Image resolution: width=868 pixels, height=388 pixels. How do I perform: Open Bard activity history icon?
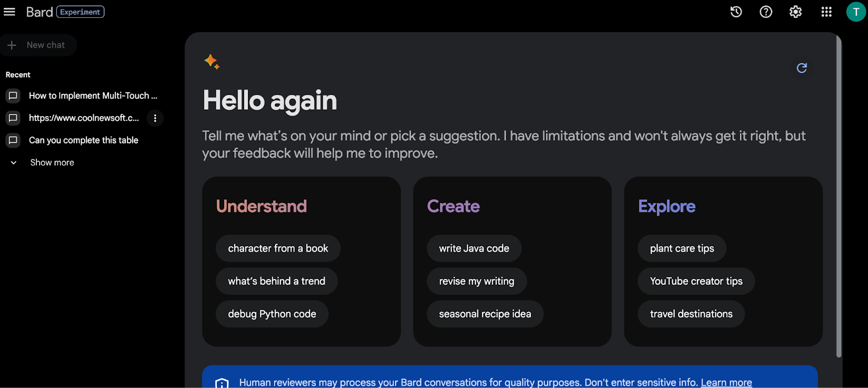tap(736, 12)
